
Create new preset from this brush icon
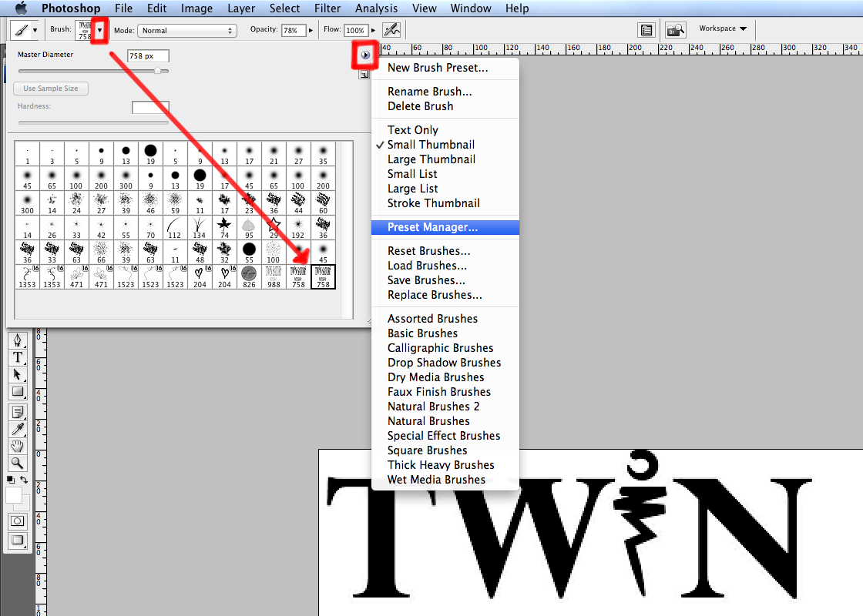click(364, 74)
